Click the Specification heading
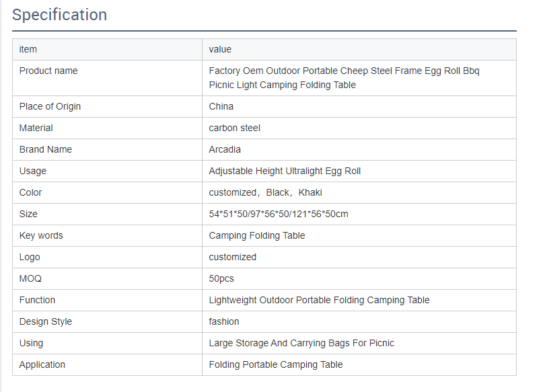The image size is (549, 392). pos(59,15)
